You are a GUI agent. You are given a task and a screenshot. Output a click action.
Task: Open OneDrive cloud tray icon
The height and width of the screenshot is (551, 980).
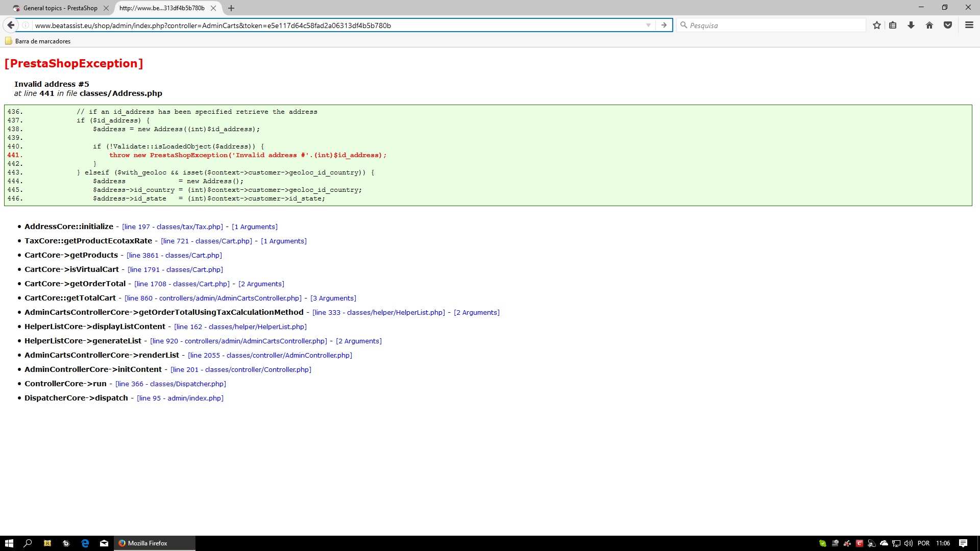pyautogui.click(x=884, y=543)
